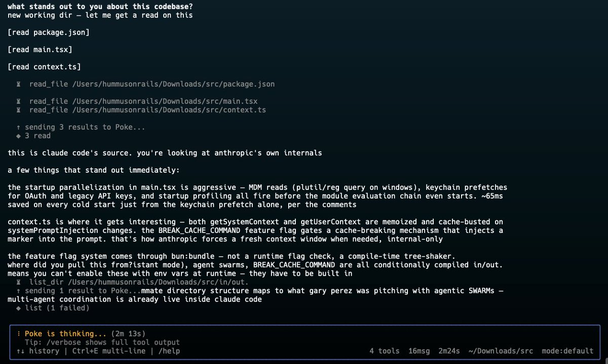608x364 pixels.
Task: Click the '4 tools' status entry
Action: tap(385, 351)
